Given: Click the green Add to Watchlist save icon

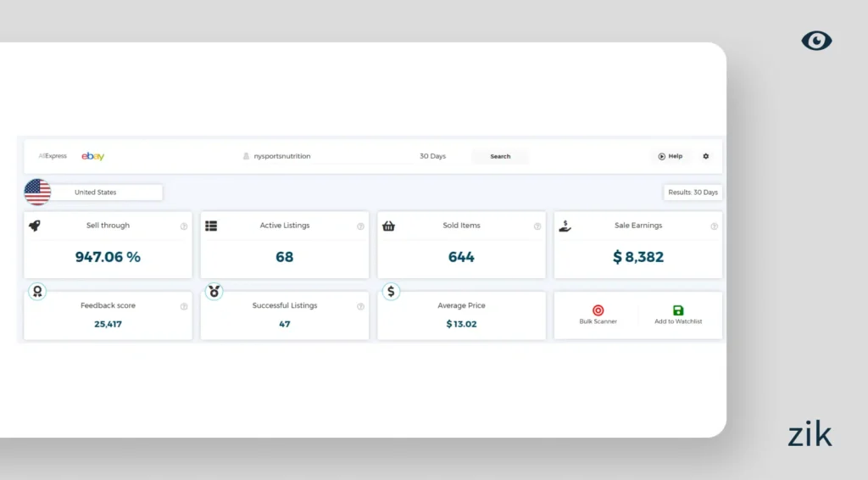Looking at the screenshot, I should click(678, 310).
